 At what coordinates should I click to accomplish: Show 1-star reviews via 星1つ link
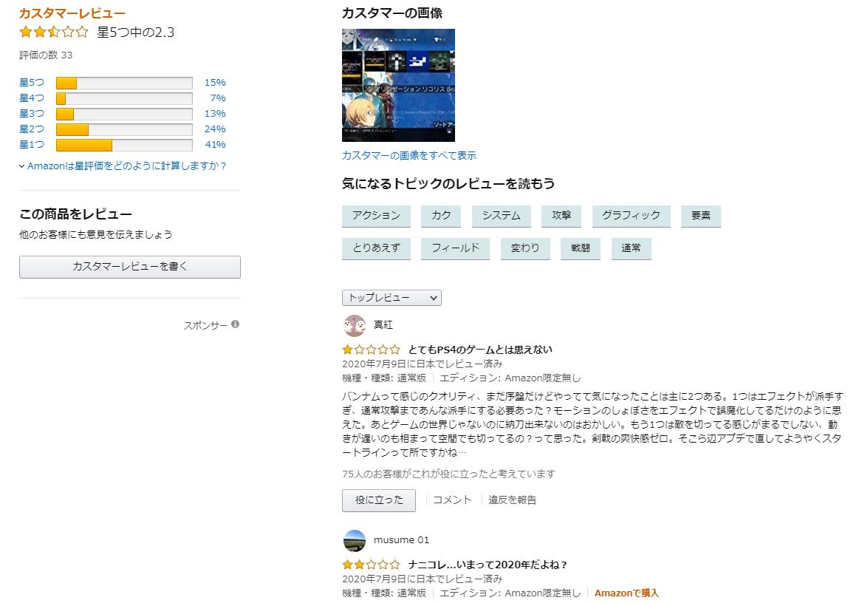coord(32,145)
